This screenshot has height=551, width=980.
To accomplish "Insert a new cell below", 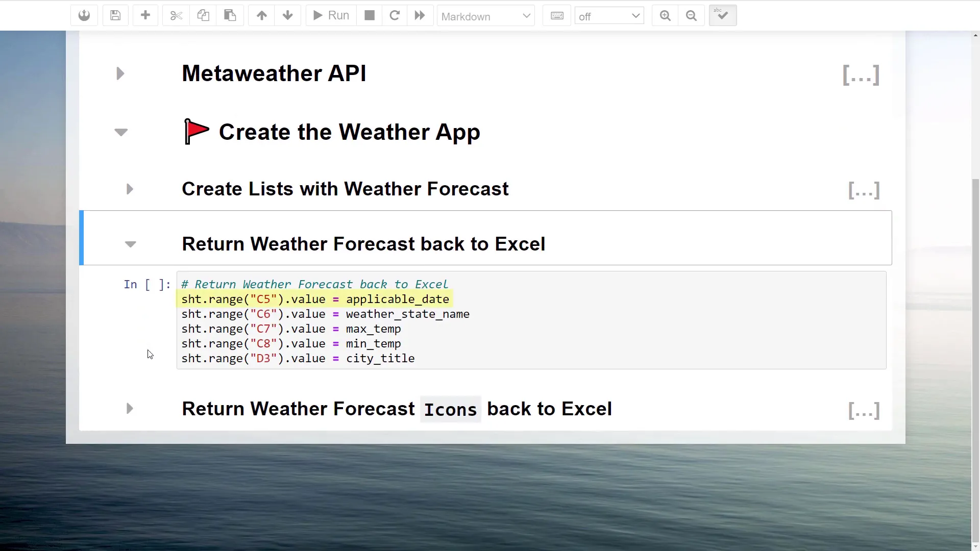I will click(145, 15).
